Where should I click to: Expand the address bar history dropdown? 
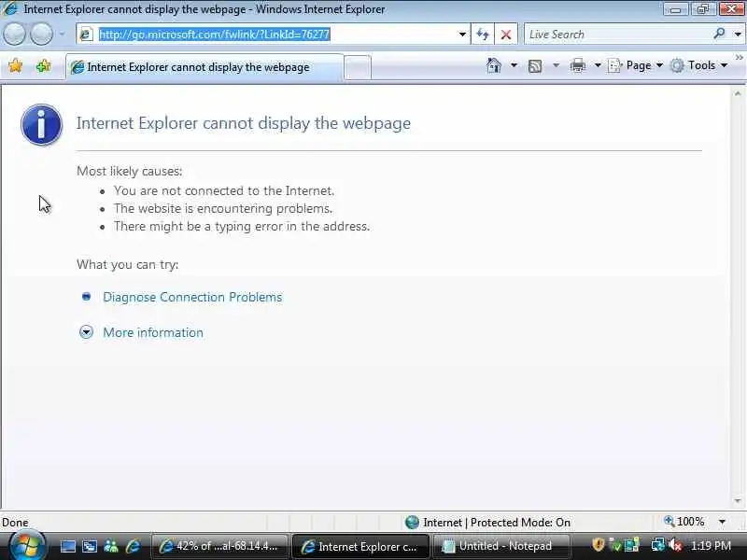(461, 35)
